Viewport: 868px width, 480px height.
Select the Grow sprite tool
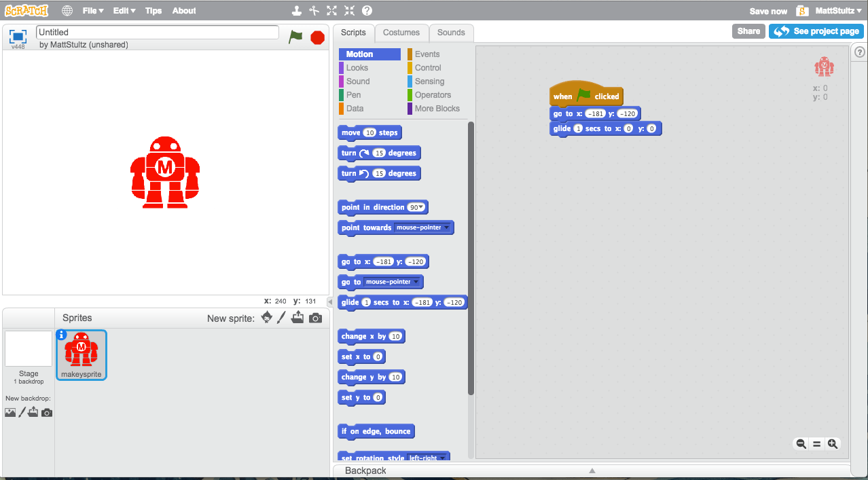pos(331,11)
